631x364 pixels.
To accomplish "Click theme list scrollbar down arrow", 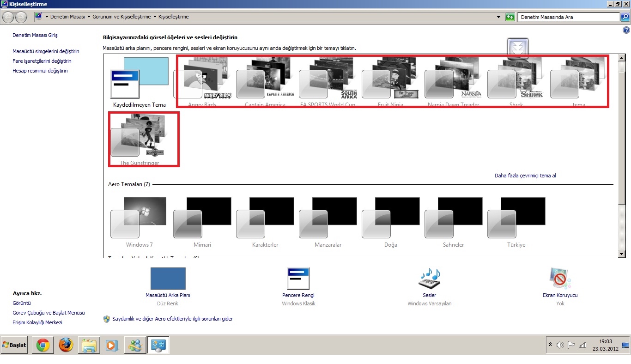I will pos(622,254).
